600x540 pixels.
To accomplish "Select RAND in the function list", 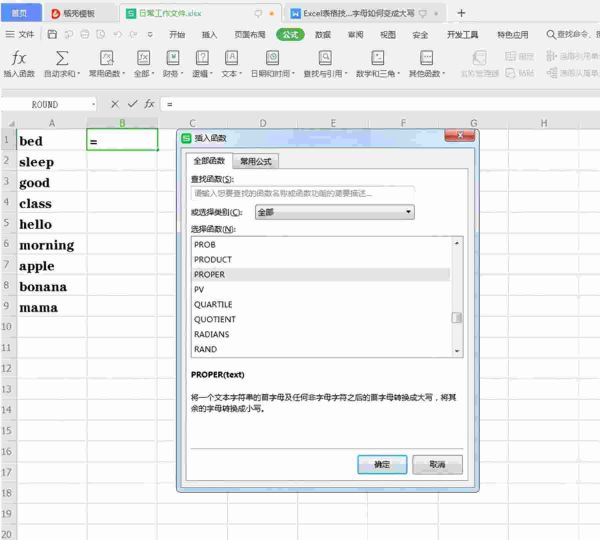I will 321,349.
